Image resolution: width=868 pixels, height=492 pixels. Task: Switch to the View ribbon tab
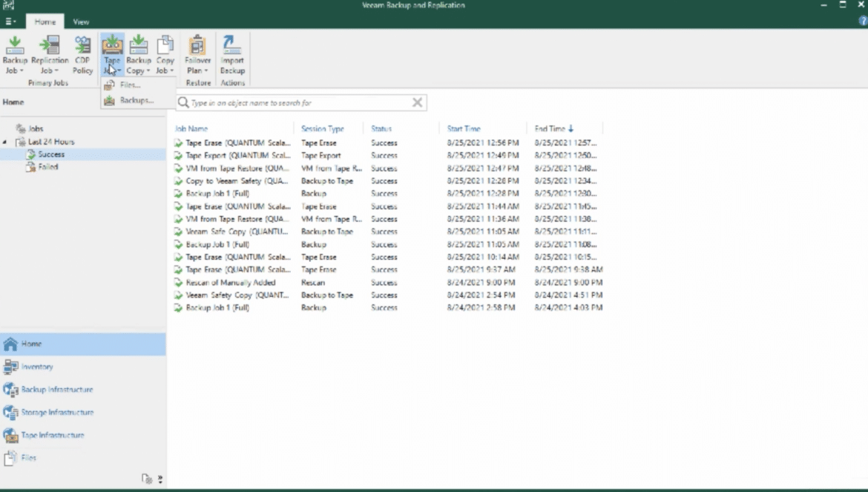[81, 22]
